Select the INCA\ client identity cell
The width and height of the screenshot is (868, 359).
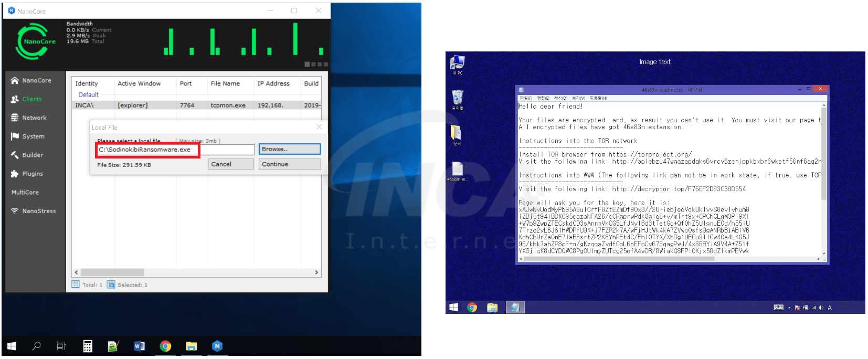(x=84, y=105)
